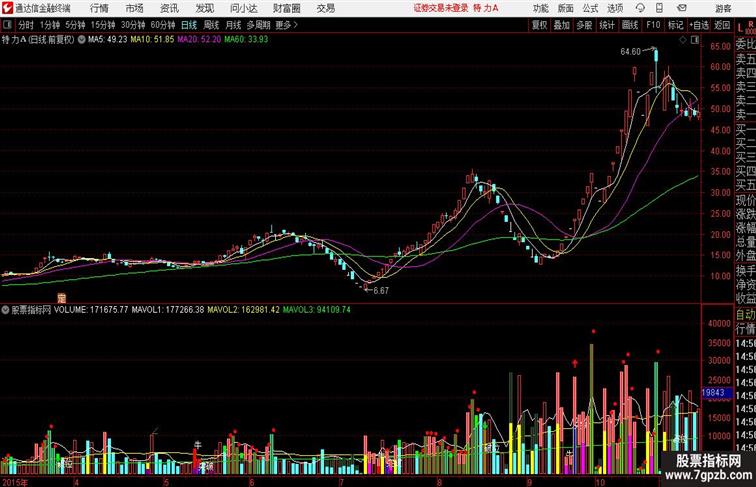Click the 叠加 overlay button

[562, 25]
